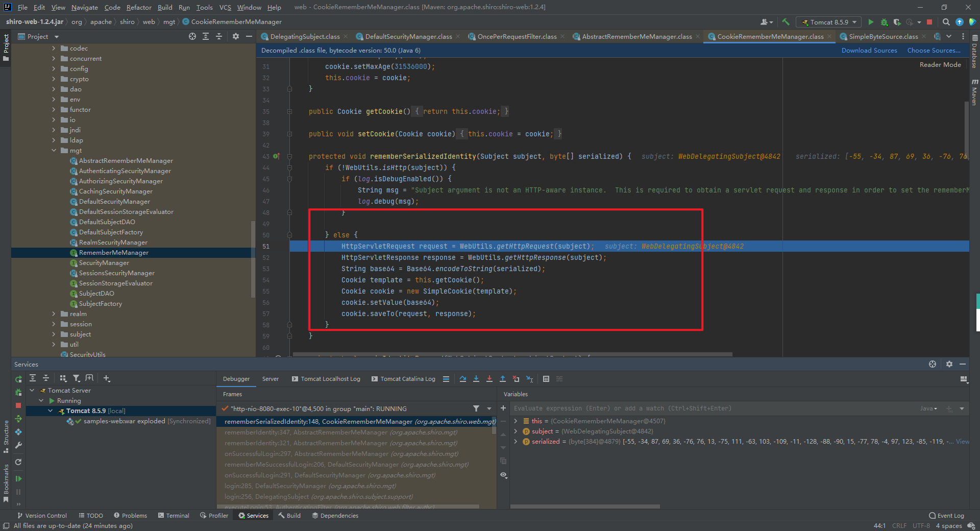The height and width of the screenshot is (531, 980).
Task: Toggle the breakpoint marker on line 43
Action: tap(276, 156)
